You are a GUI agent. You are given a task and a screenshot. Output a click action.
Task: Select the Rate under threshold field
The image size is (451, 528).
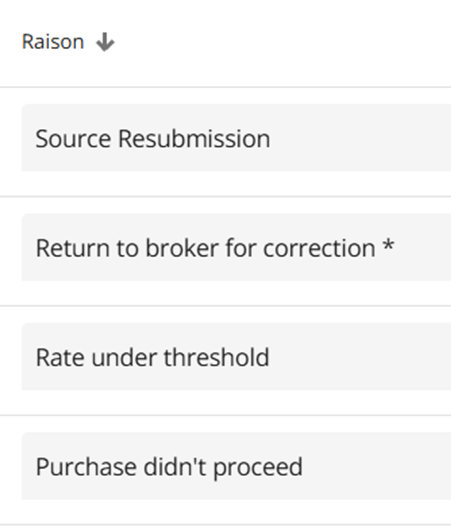tap(236, 357)
